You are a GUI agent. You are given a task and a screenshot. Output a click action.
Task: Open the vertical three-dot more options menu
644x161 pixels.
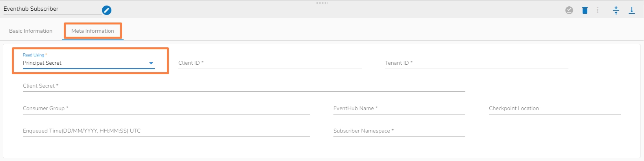[598, 10]
